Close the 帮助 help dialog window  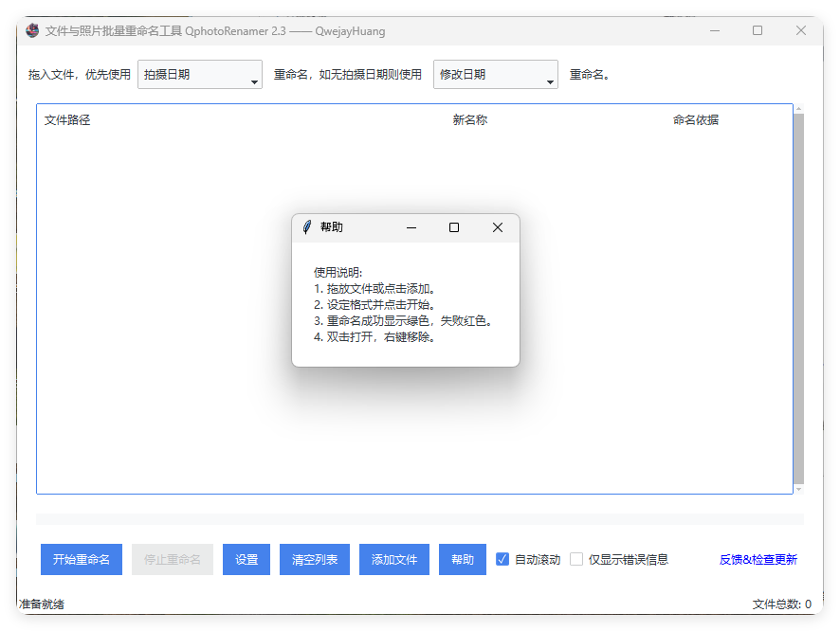point(497,227)
